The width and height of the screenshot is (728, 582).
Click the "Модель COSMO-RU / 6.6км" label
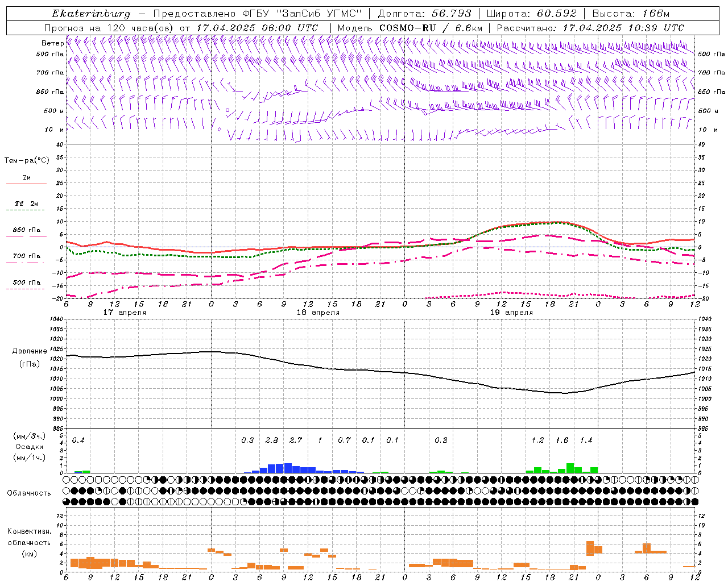[x=410, y=28]
